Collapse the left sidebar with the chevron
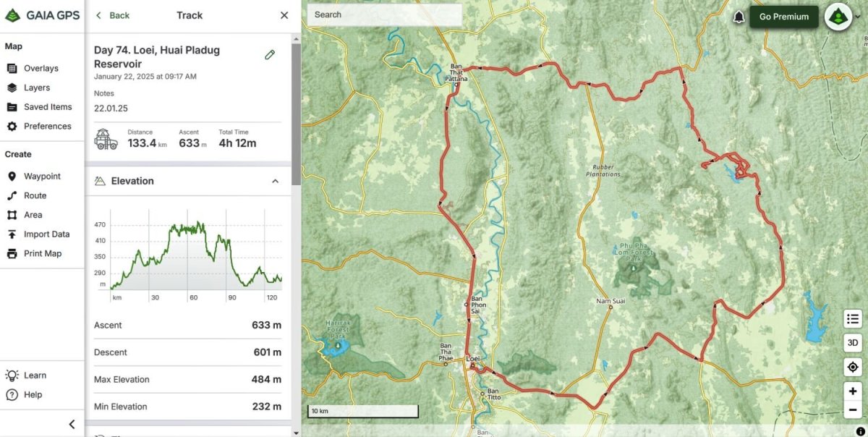The image size is (868, 437). click(x=72, y=424)
